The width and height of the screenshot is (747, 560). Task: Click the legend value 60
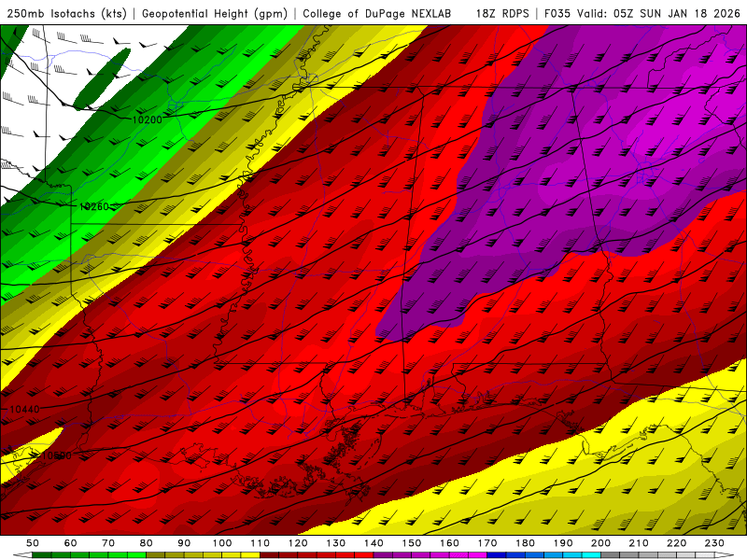click(71, 543)
